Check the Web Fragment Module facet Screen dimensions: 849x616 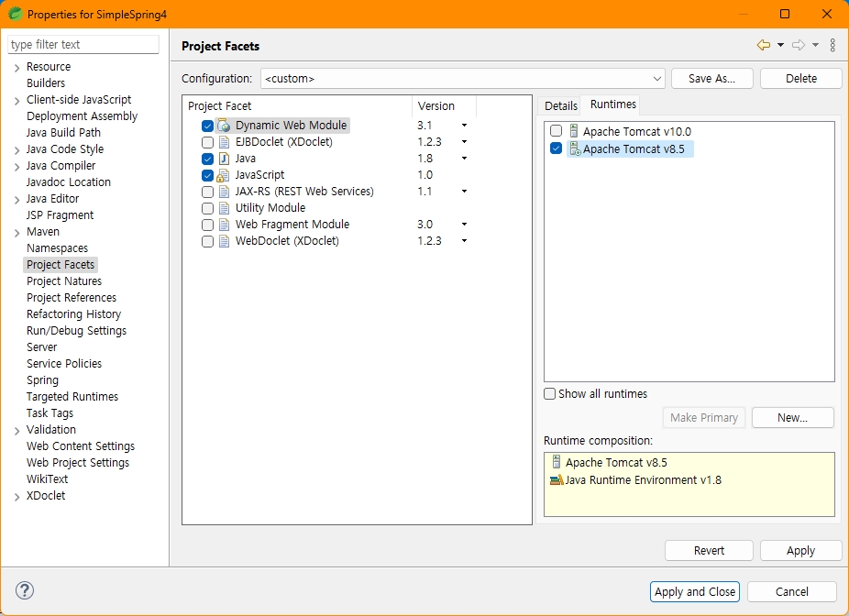click(207, 225)
